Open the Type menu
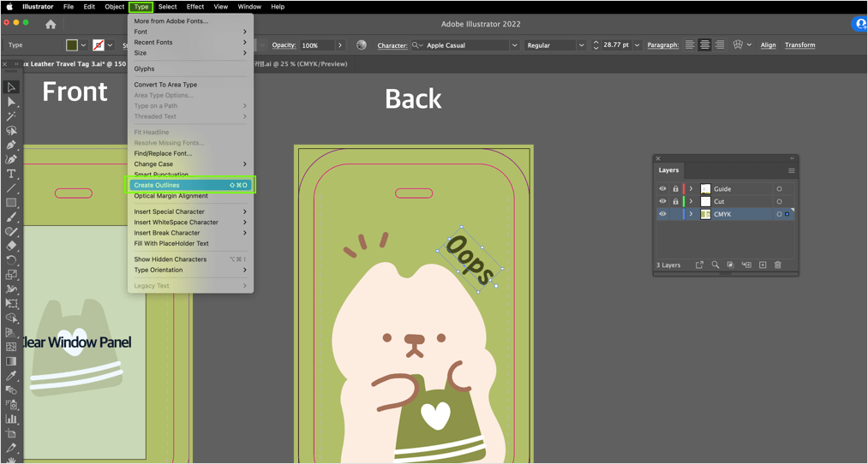 point(141,7)
